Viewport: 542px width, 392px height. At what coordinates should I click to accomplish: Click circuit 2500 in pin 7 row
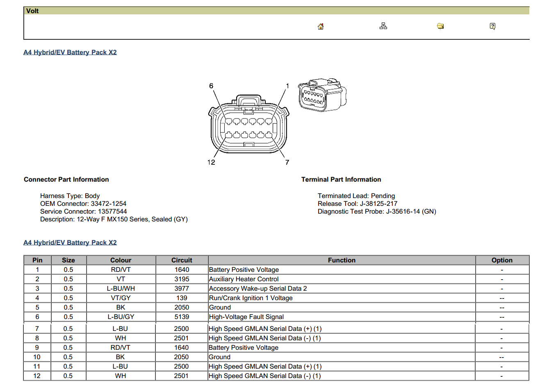(181, 328)
